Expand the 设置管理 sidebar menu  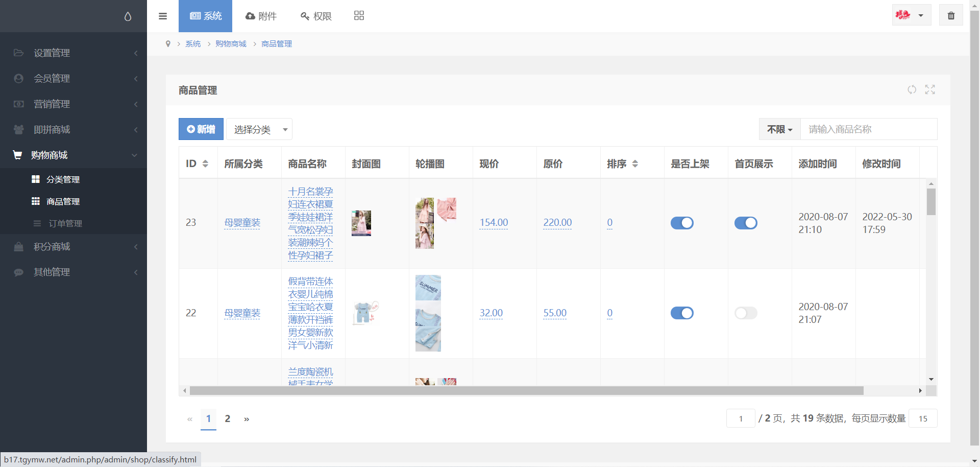[x=73, y=53]
